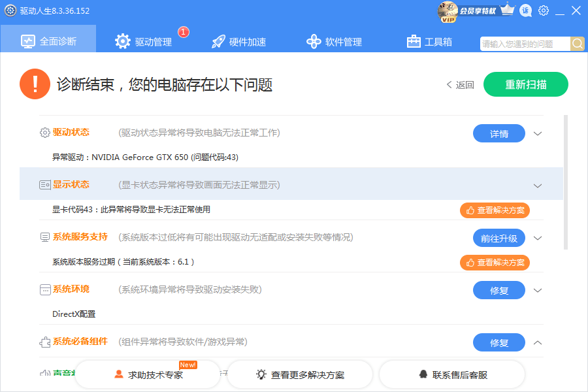Collapse the 系统必备组件 section chevron
588x392 pixels.
538,342
